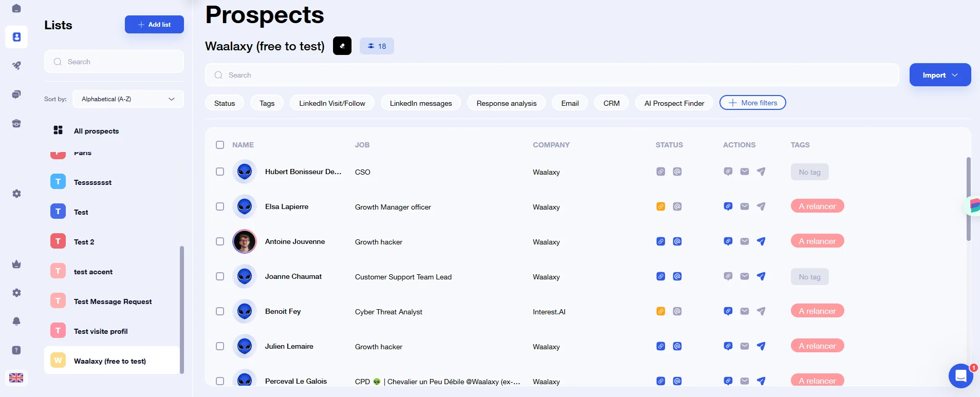Open the Status filter dropdown

[x=225, y=103]
